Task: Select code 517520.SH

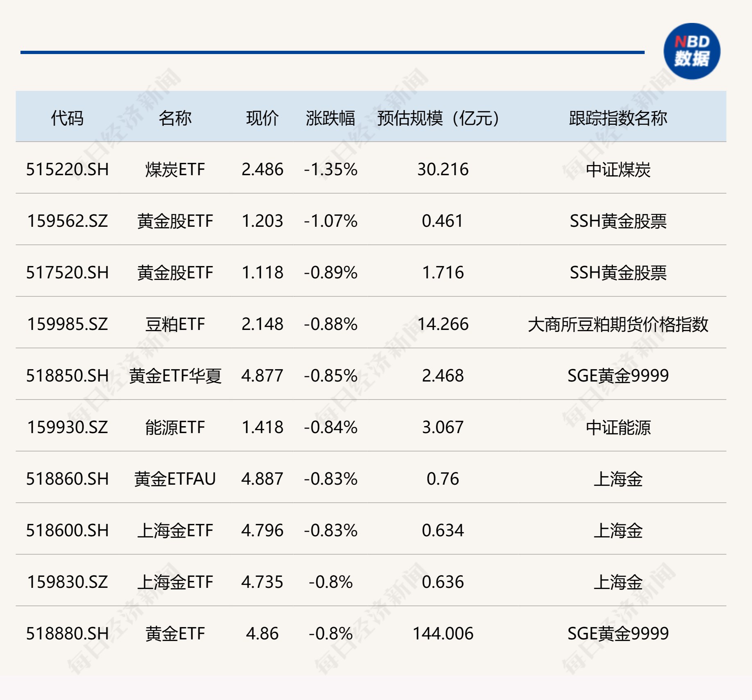Action: 68,273
